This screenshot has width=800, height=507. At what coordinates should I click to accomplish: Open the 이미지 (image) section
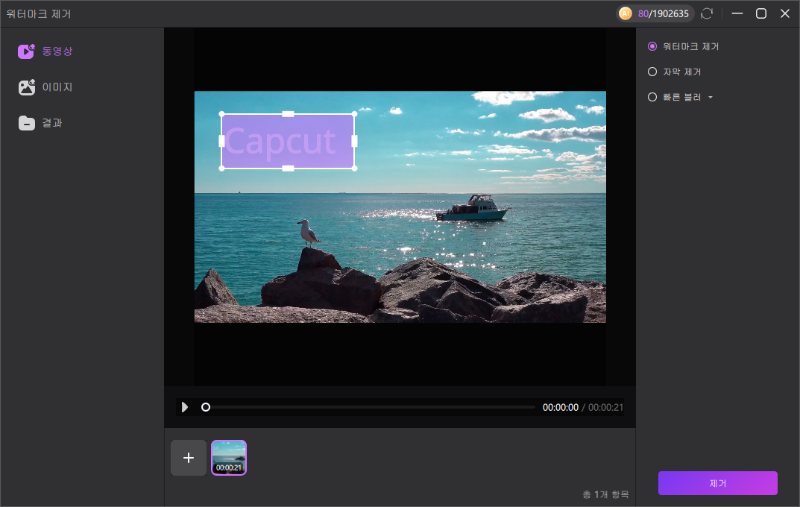click(45, 87)
